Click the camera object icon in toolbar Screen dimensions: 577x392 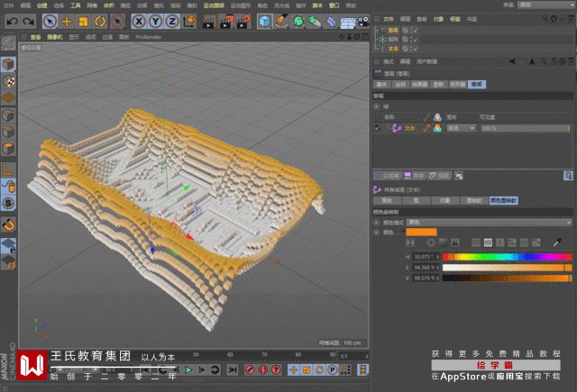[x=363, y=22]
